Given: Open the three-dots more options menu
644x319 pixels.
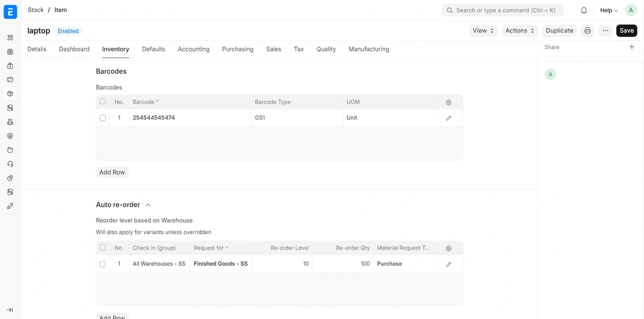Looking at the screenshot, I should click(605, 31).
